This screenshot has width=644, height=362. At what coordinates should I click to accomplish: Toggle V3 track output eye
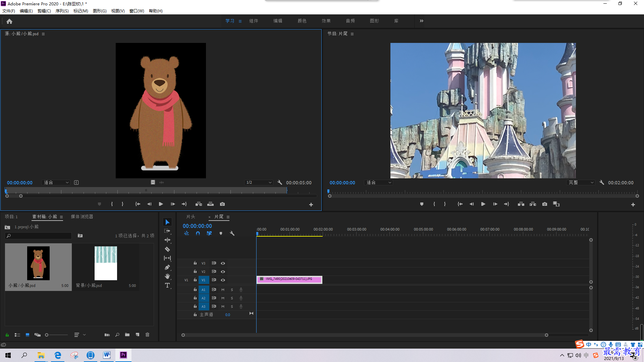(223, 263)
